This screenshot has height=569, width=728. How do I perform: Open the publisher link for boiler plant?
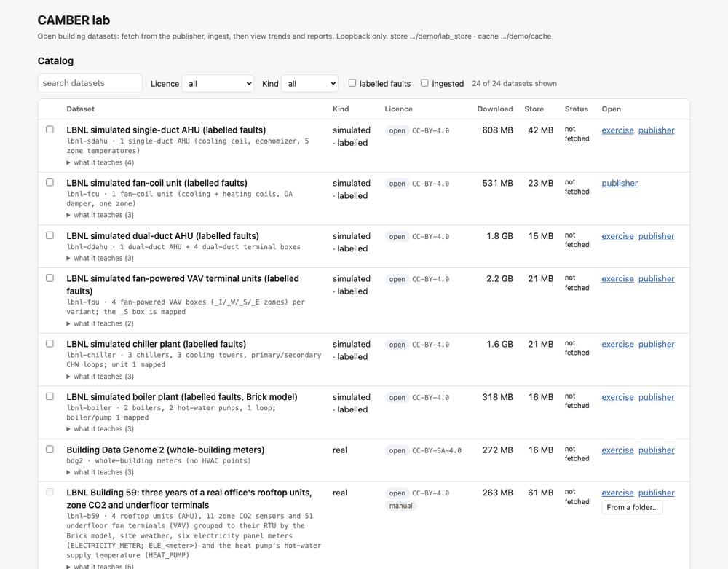(656, 398)
